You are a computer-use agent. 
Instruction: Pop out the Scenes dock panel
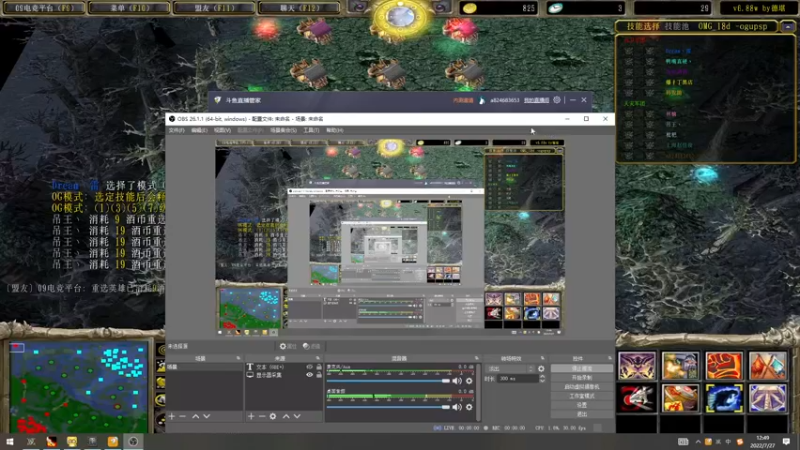click(238, 358)
